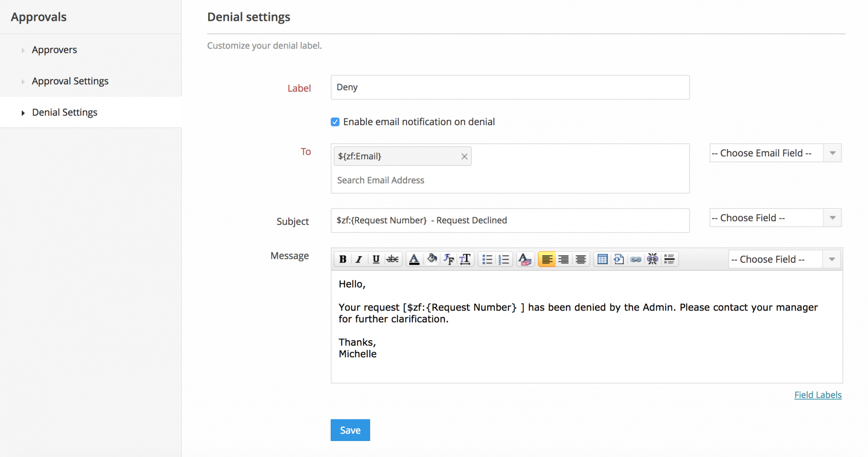Click the strikethrough formatting icon

[393, 259]
